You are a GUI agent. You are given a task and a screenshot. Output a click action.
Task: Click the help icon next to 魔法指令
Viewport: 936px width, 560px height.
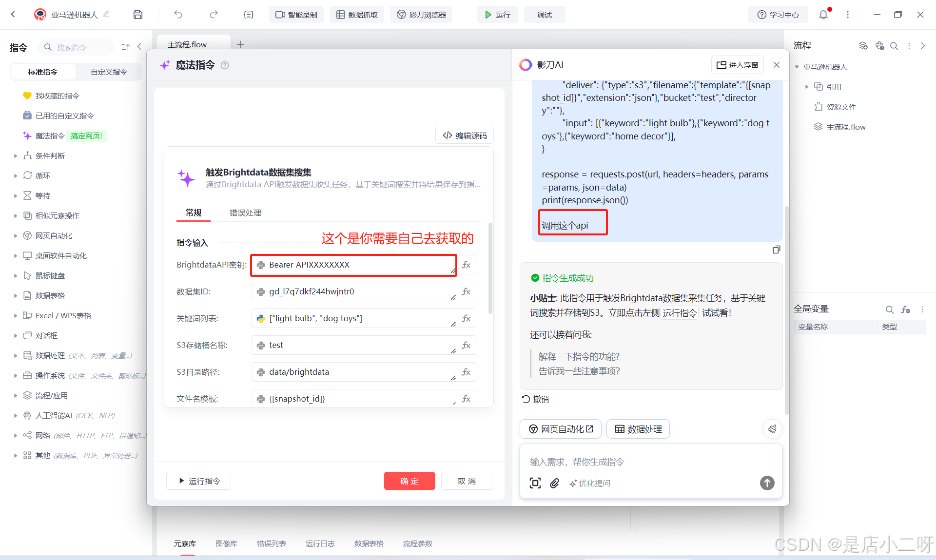tap(225, 65)
